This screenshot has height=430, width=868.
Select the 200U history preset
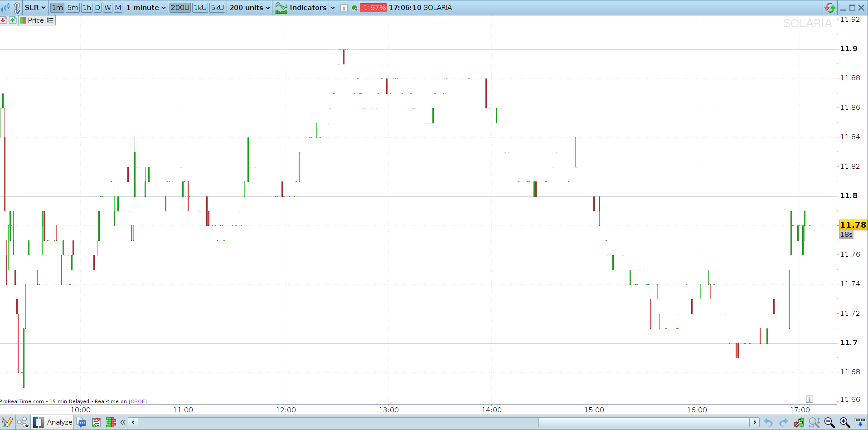click(180, 8)
